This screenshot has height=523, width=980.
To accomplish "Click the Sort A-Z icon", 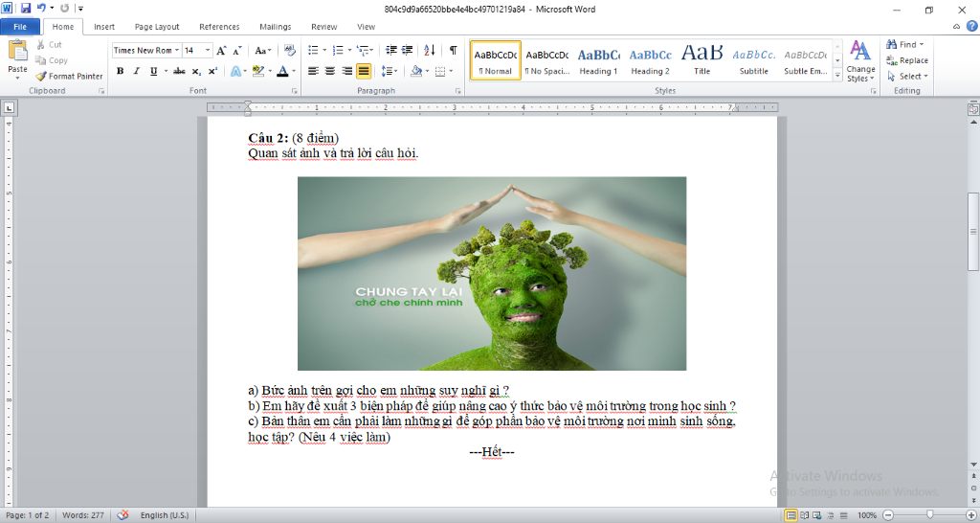I will [430, 50].
